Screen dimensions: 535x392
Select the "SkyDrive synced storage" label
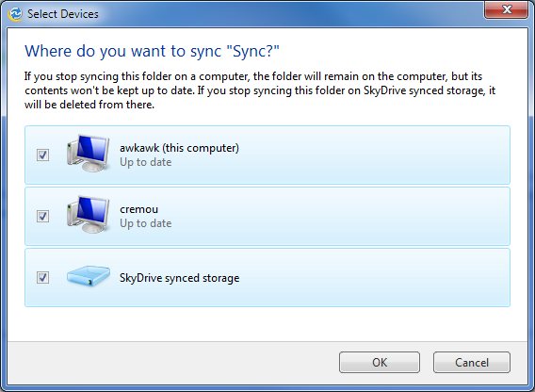[x=180, y=278]
